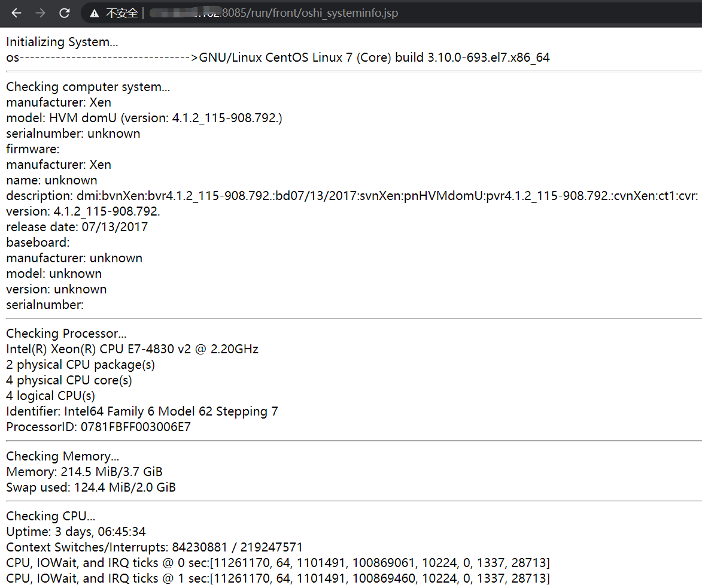This screenshot has height=588, width=702.
Task: Focus the address bar URL oshi_systeminfo.jsp
Action: [x=273, y=13]
